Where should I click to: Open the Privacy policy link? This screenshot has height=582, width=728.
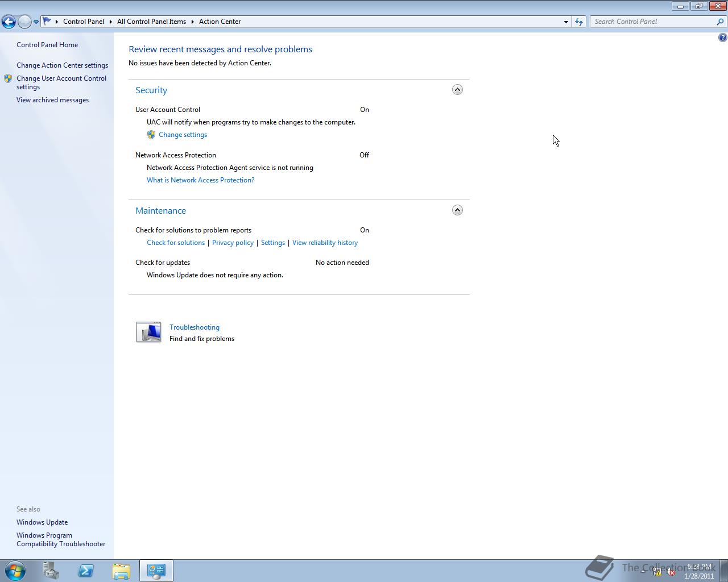pos(233,243)
